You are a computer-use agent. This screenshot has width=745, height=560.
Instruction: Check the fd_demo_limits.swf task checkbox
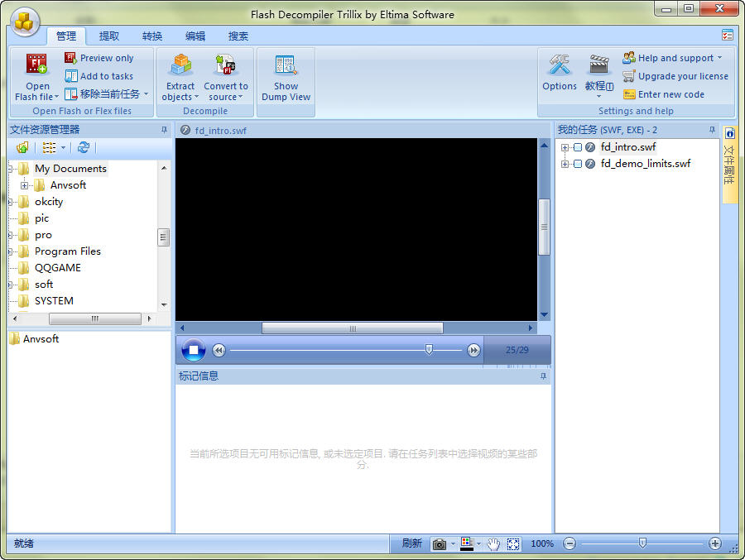578,164
